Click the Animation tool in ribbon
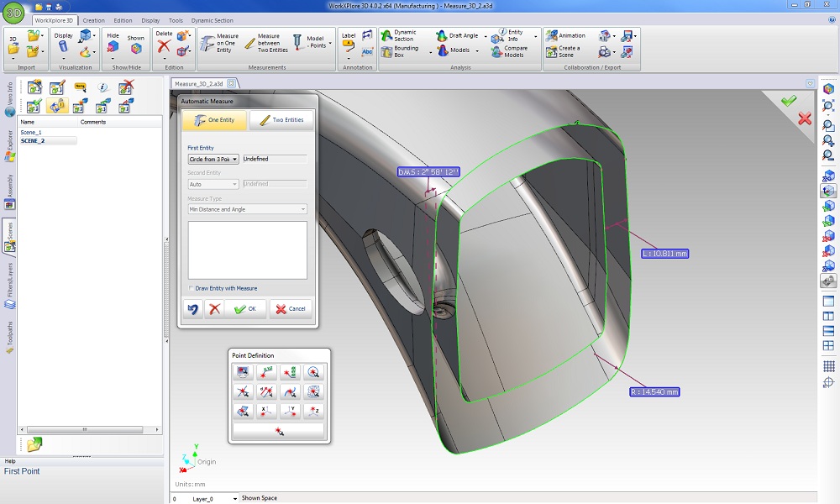 564,35
